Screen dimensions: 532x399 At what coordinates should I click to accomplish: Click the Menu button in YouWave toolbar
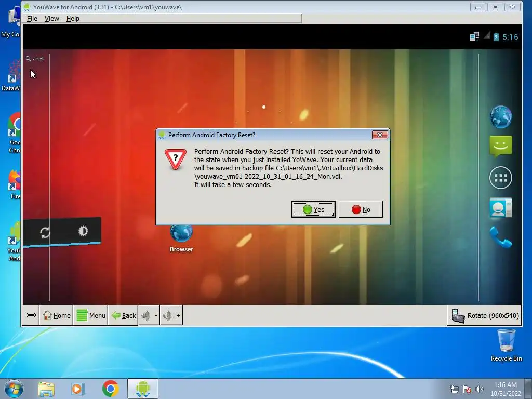point(90,315)
